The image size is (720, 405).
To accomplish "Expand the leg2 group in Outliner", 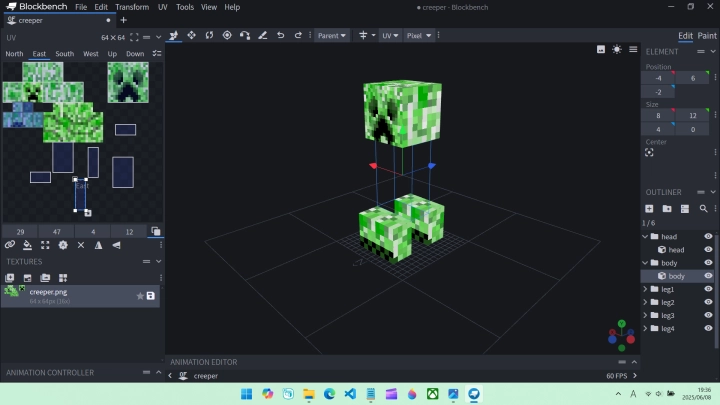I will 645,302.
